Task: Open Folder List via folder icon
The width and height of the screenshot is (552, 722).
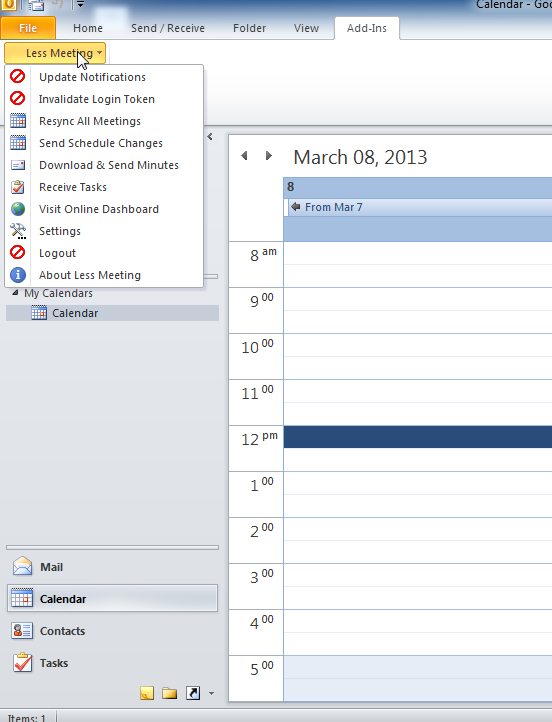Action: (169, 693)
